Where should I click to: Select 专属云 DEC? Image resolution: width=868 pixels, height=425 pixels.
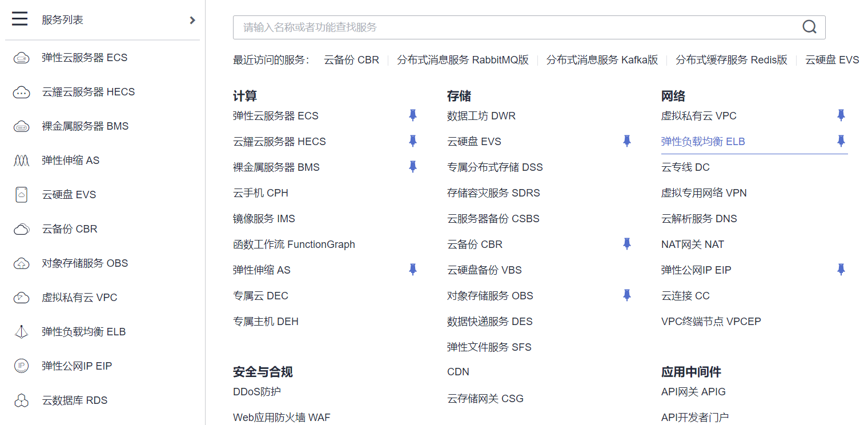point(260,296)
